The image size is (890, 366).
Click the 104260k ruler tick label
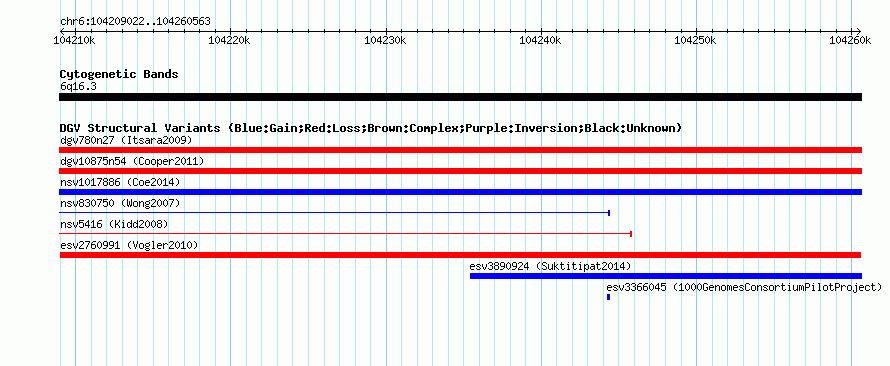pyautogui.click(x=850, y=40)
